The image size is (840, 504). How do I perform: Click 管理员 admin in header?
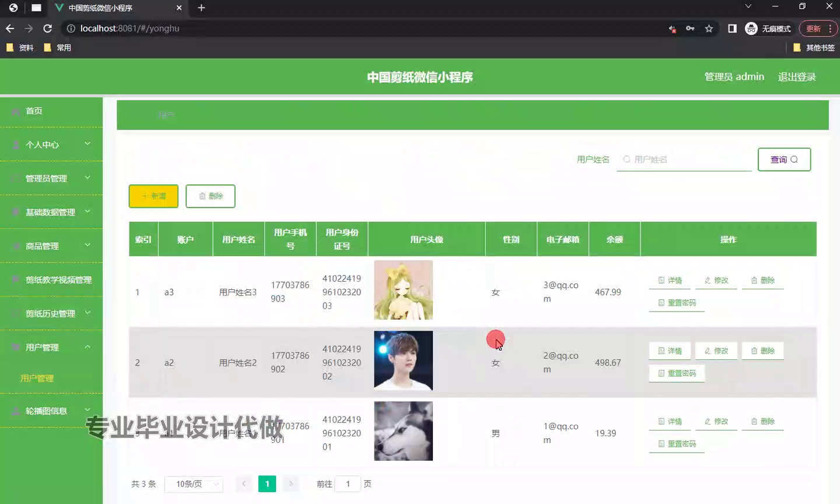click(x=734, y=77)
